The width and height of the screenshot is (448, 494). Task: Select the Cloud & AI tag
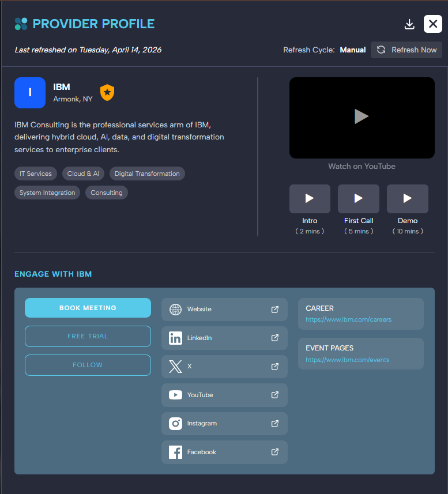tap(83, 174)
